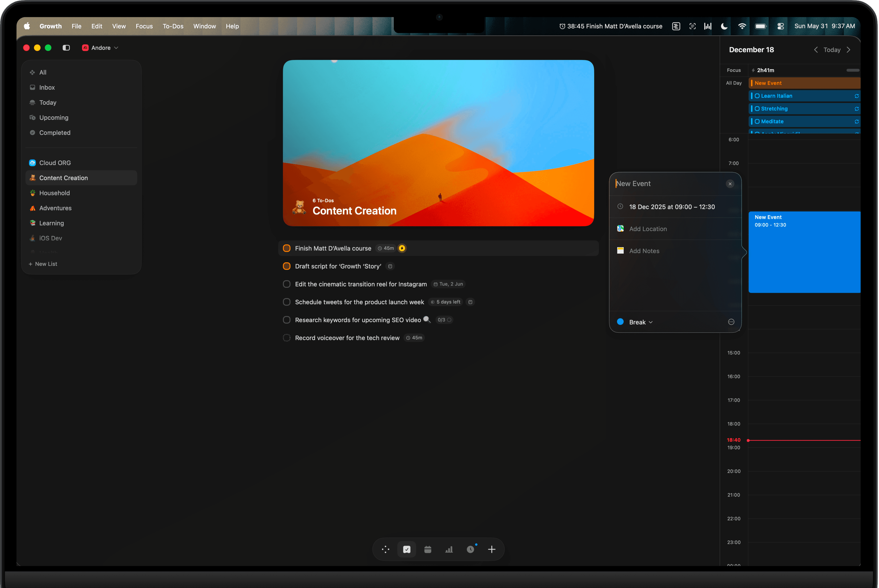This screenshot has width=879, height=588.
Task: Toggle the Learn Italian habit circle
Action: tap(757, 96)
